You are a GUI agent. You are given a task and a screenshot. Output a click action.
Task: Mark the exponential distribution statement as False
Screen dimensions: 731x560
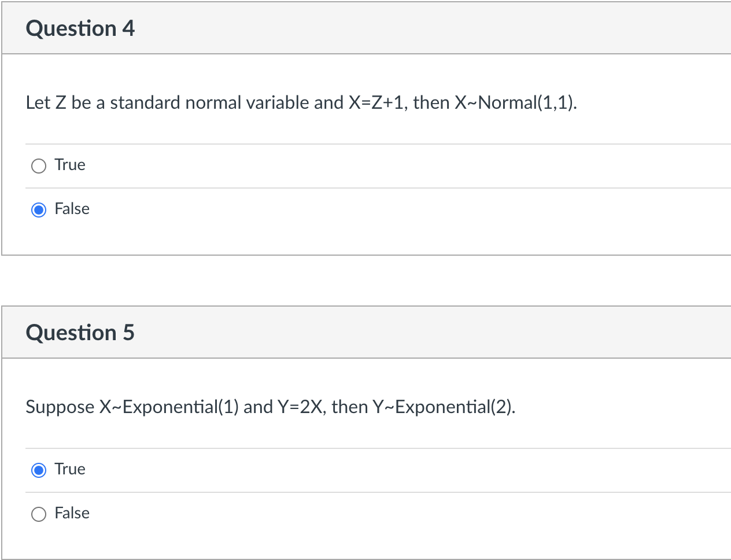coord(38,514)
